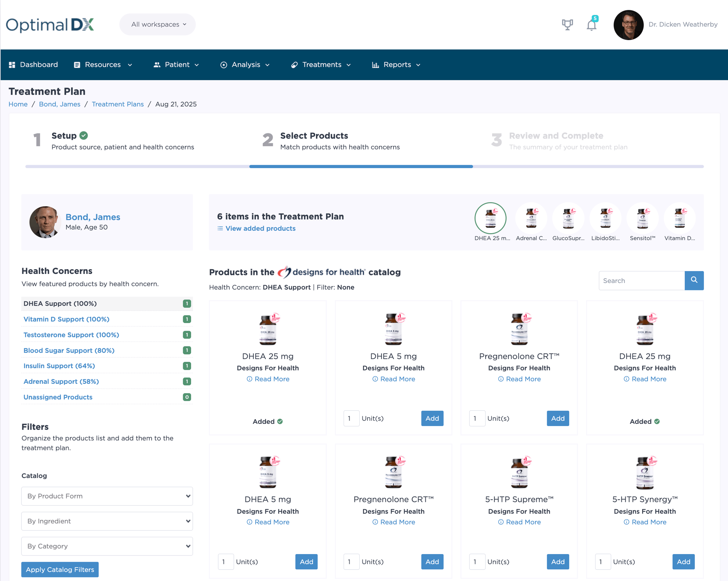Screen dimensions: 728x581
Task: Open Bond, James patient name link
Action: pos(93,217)
